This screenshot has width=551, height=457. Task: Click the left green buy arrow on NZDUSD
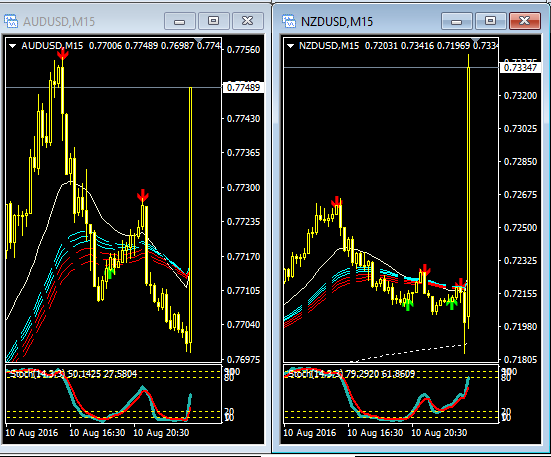pyautogui.click(x=408, y=304)
